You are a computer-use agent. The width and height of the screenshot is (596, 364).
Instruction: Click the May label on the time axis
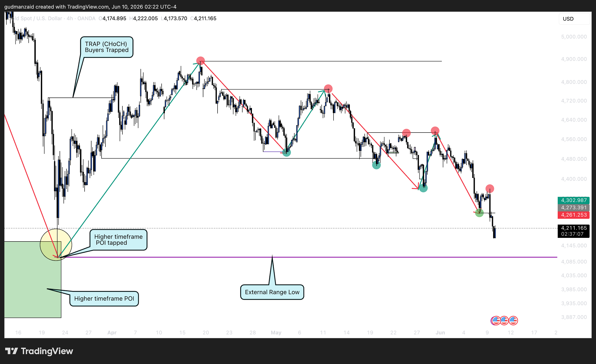click(276, 333)
